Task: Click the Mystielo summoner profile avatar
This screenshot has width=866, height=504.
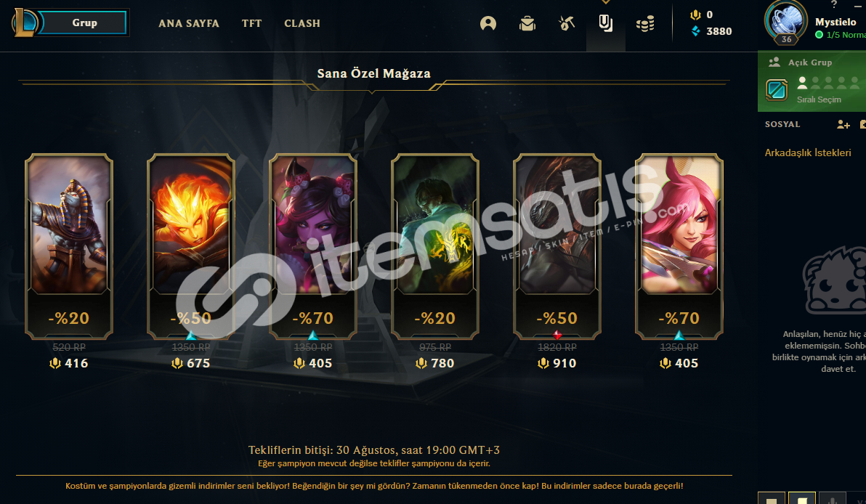Action: [786, 22]
